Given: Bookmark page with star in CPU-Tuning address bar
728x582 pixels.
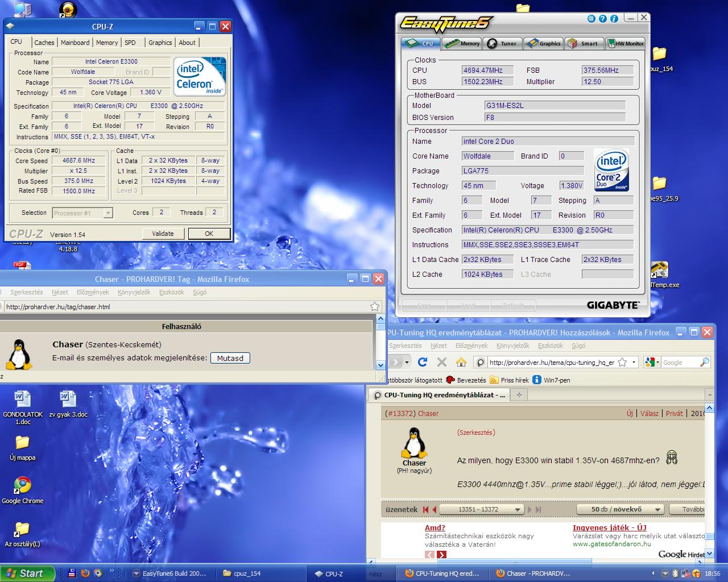Looking at the screenshot, I should click(x=622, y=362).
